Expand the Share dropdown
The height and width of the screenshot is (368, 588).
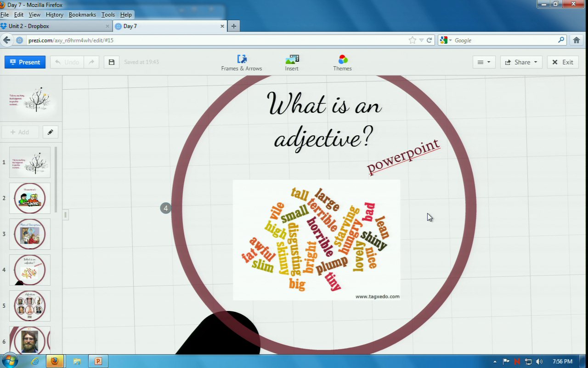(521, 62)
